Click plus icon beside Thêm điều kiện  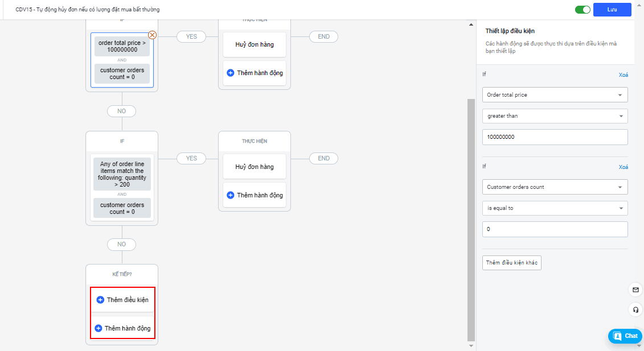coord(100,300)
